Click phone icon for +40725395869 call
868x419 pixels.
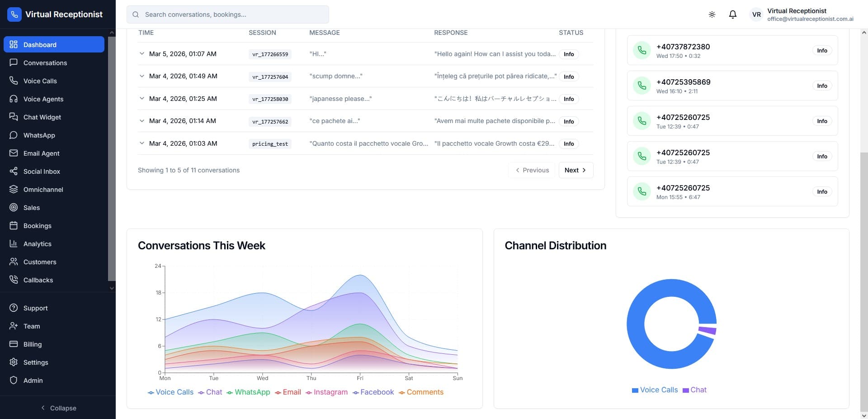[x=642, y=86]
